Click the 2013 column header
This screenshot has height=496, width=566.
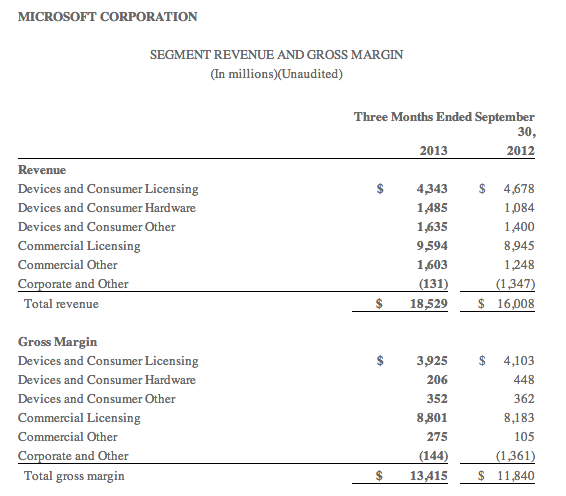point(434,150)
